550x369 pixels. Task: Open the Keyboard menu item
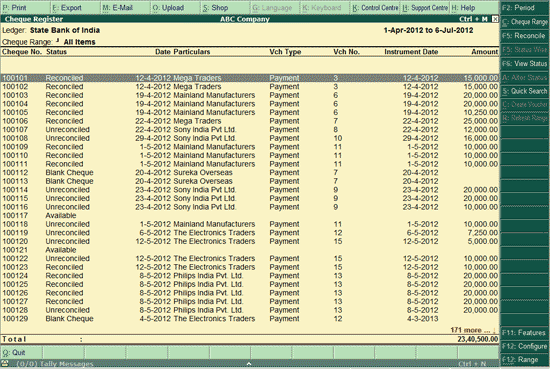pos(324,7)
